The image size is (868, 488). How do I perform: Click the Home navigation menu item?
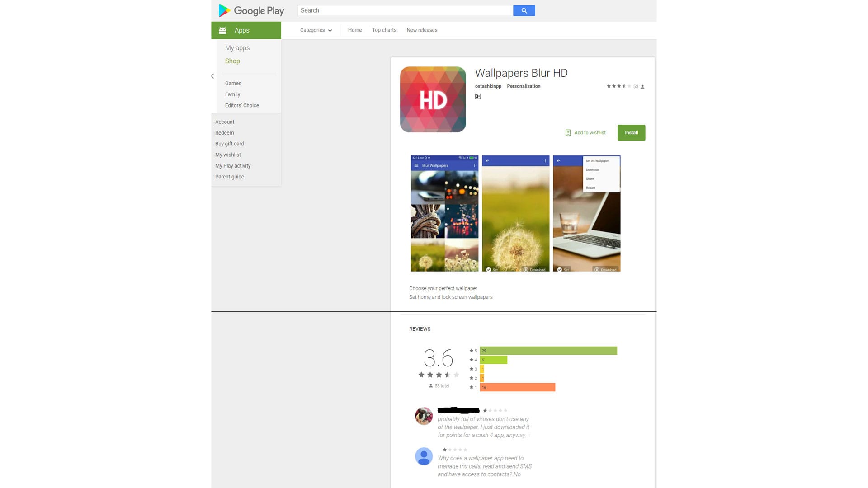(354, 30)
